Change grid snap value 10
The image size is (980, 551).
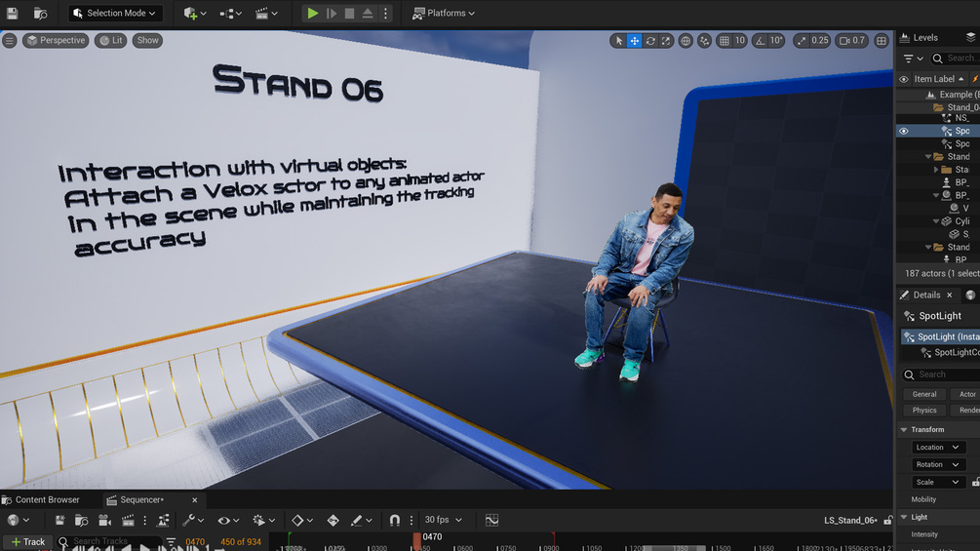(739, 41)
